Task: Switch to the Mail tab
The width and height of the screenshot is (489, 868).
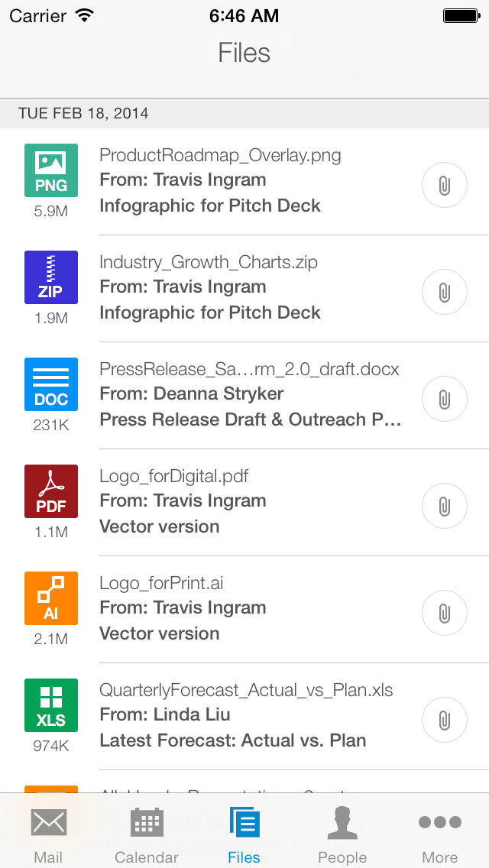Action: 48,833
